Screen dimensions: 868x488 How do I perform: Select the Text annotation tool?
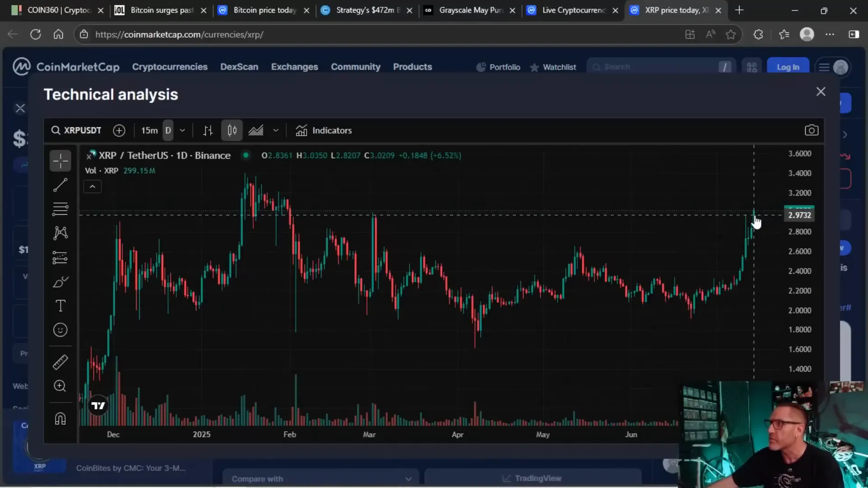[60, 306]
